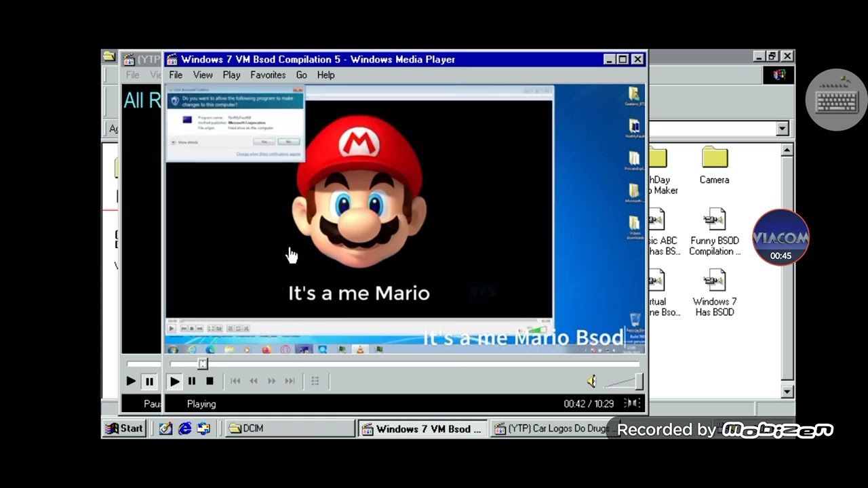The height and width of the screenshot is (488, 868).
Task: Select the 'Windows 7 Has BSOD' video file
Action: pos(714,293)
